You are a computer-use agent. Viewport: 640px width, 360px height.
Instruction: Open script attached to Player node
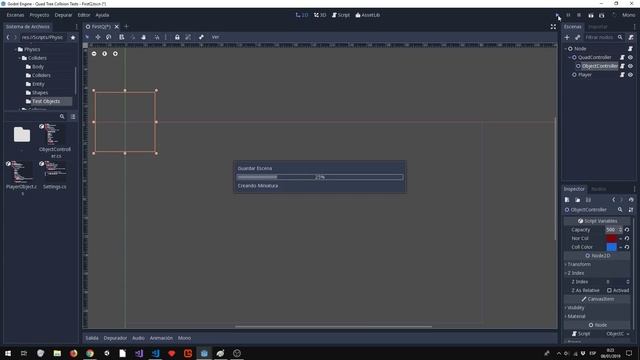click(x=622, y=75)
